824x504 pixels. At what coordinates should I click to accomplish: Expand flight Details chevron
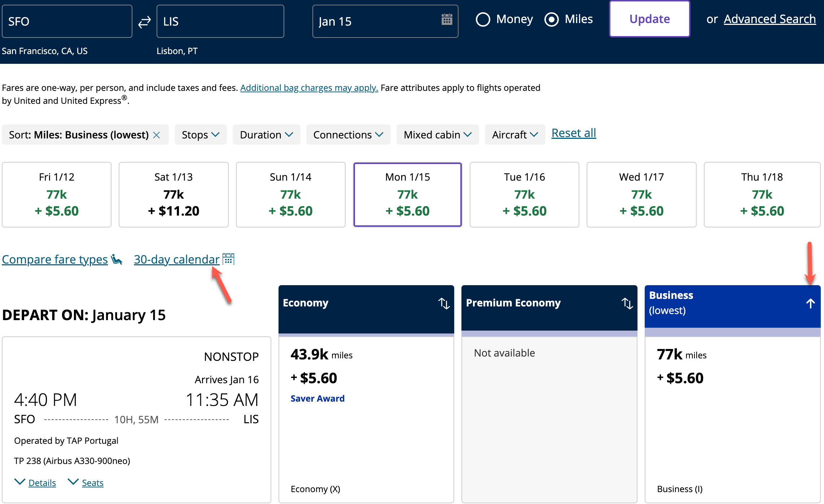(19, 482)
